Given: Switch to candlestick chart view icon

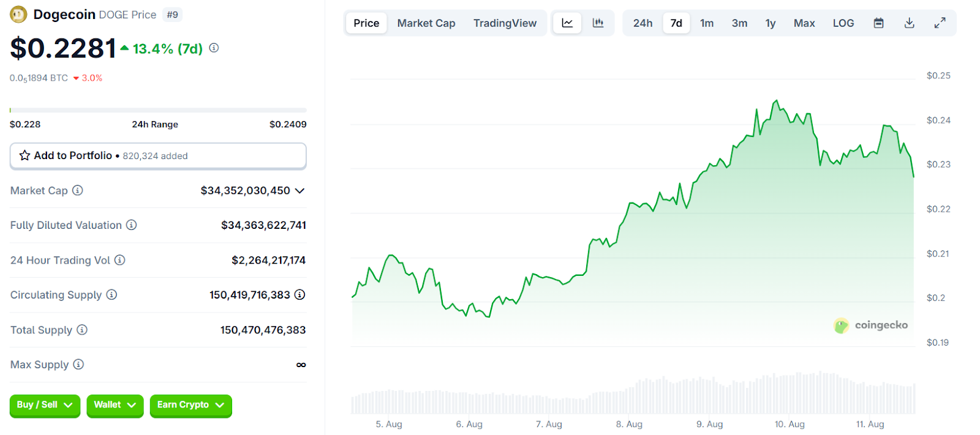Looking at the screenshot, I should pos(598,23).
